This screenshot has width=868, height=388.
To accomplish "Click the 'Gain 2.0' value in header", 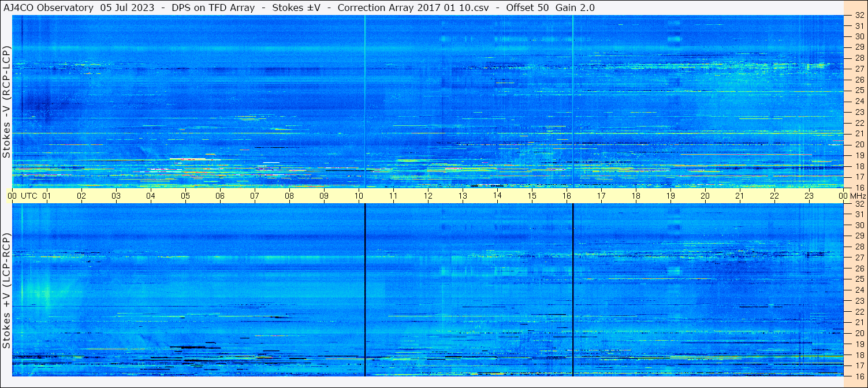I will 575,8.
